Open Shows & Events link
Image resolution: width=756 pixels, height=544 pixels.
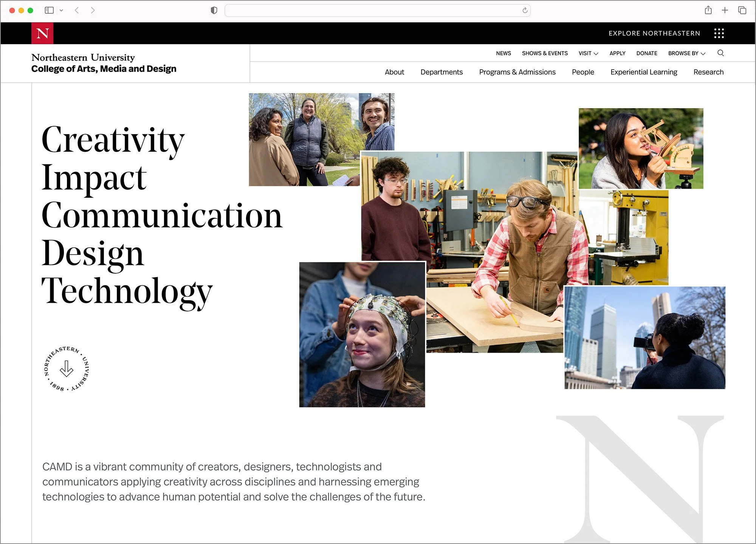[x=545, y=53]
